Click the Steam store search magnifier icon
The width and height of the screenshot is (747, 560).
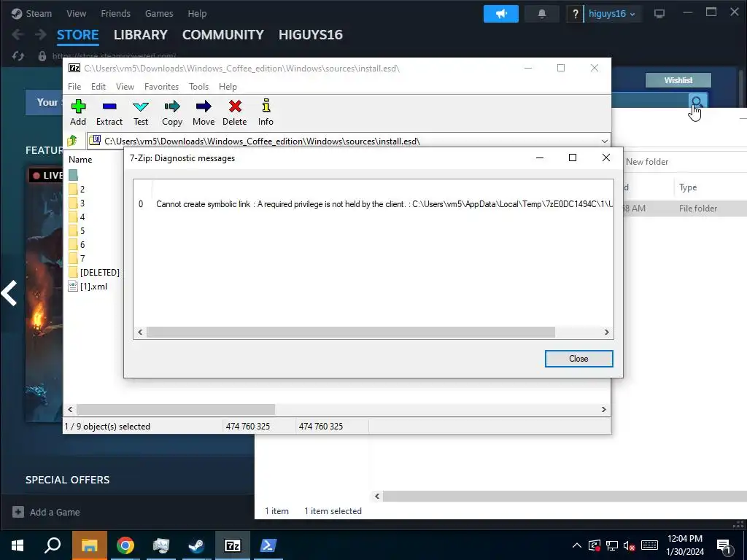pyautogui.click(x=697, y=101)
